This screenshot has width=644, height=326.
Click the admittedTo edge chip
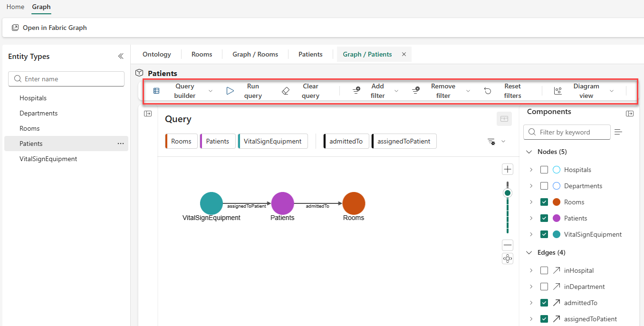(x=346, y=141)
